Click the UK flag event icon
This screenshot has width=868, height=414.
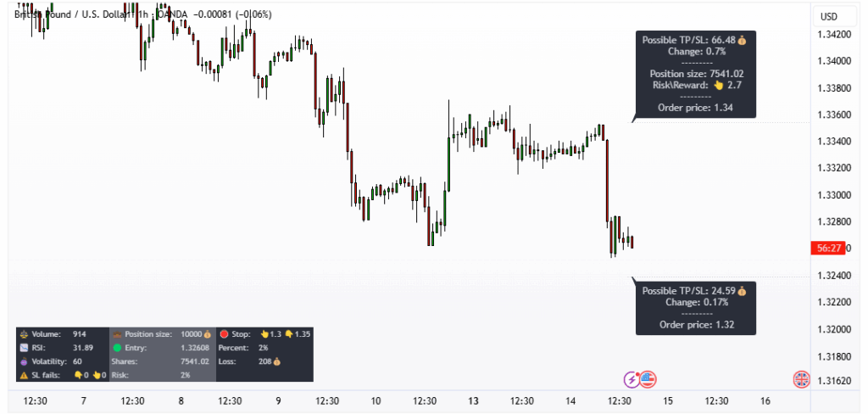tap(799, 379)
